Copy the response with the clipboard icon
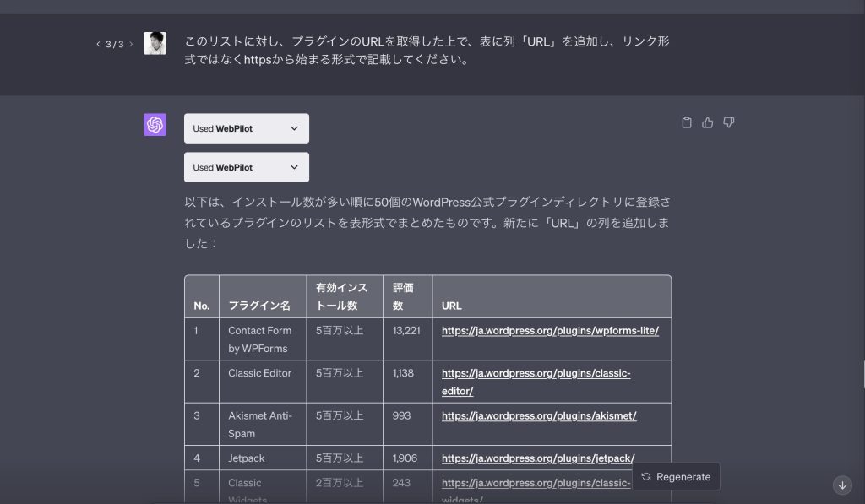Image resolution: width=865 pixels, height=504 pixels. coord(686,122)
